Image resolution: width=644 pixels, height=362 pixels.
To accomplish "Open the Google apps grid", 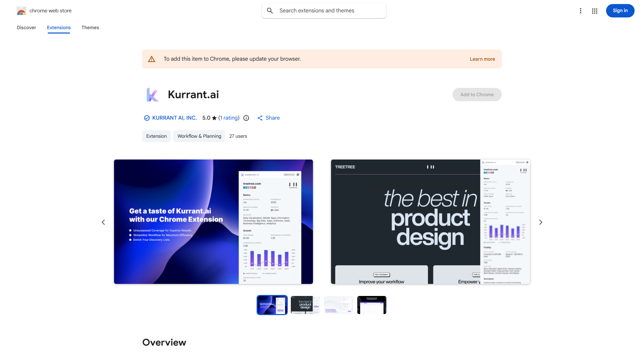I will (594, 10).
